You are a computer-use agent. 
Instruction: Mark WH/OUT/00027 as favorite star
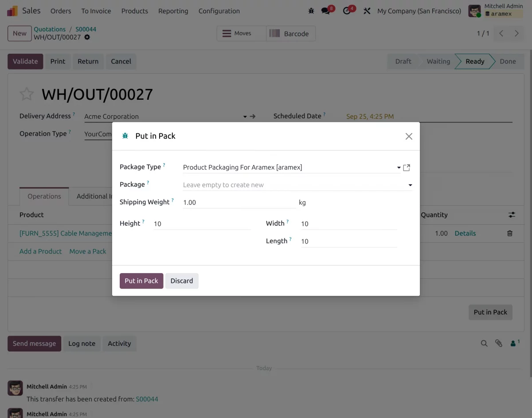pos(27,94)
